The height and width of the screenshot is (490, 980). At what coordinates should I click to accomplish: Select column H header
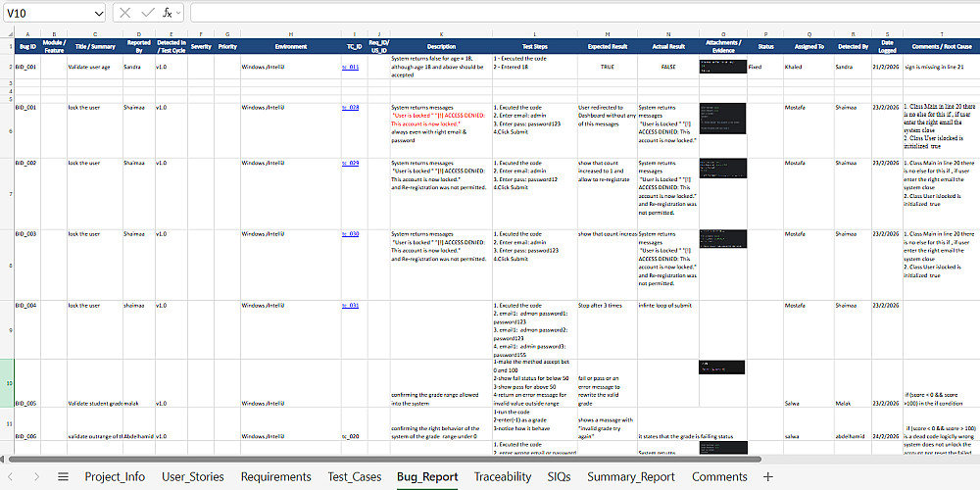point(291,33)
